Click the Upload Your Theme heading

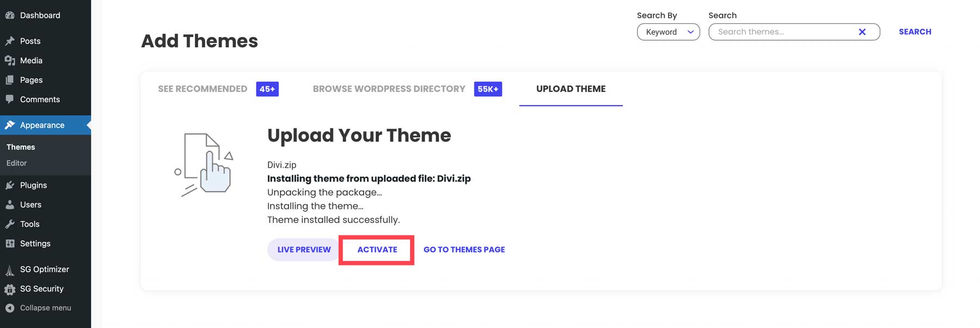(x=359, y=135)
